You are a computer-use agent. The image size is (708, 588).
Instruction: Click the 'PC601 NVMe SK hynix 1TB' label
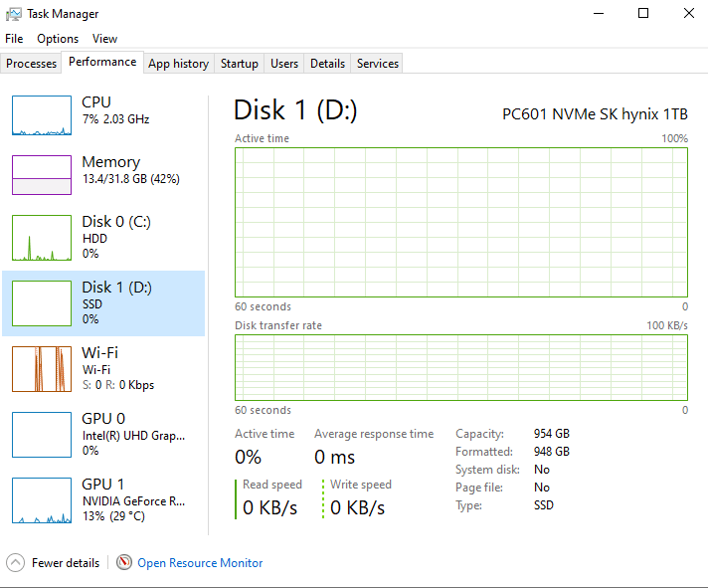(x=595, y=114)
